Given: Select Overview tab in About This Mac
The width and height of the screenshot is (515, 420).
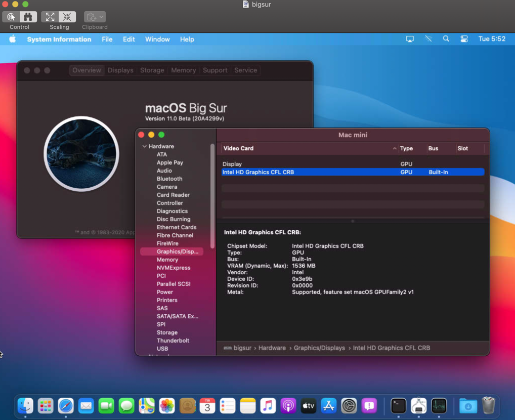Looking at the screenshot, I should tap(87, 70).
